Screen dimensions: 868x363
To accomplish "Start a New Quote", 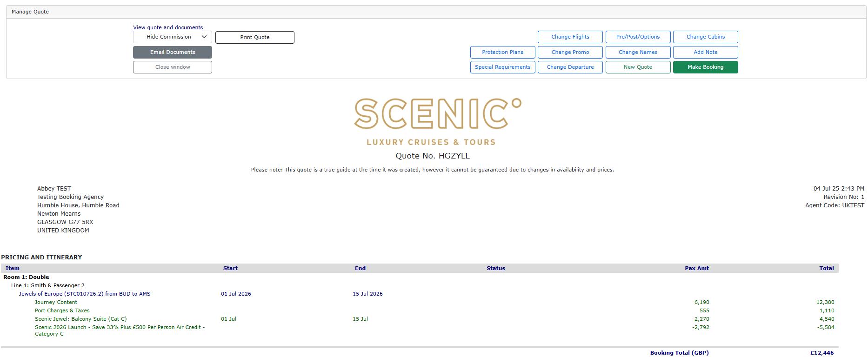I will [x=638, y=67].
